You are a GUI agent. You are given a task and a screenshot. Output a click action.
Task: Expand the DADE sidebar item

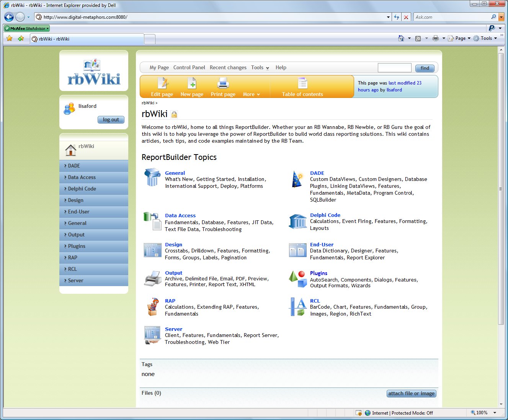[94, 166]
